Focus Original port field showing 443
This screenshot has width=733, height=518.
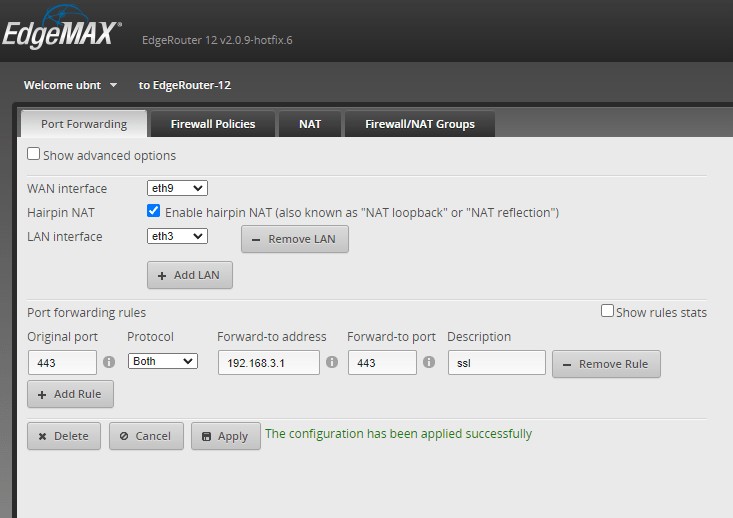pyautogui.click(x=62, y=363)
